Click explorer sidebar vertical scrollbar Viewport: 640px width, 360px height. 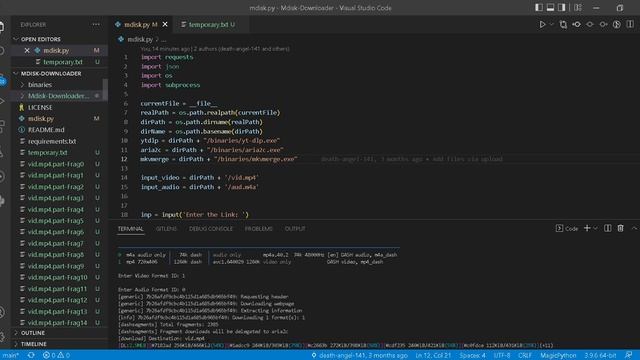tap(105, 89)
